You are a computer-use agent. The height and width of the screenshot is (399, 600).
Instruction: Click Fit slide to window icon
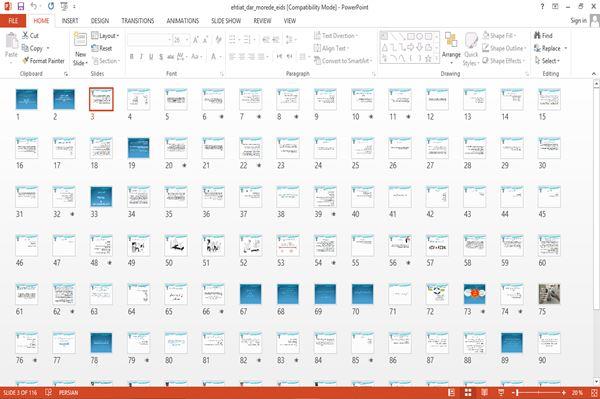pos(594,392)
